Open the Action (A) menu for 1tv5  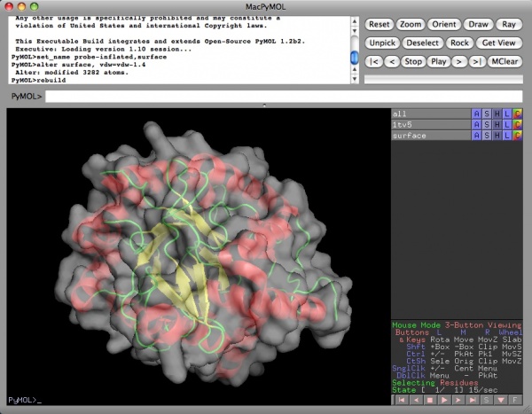(476, 124)
